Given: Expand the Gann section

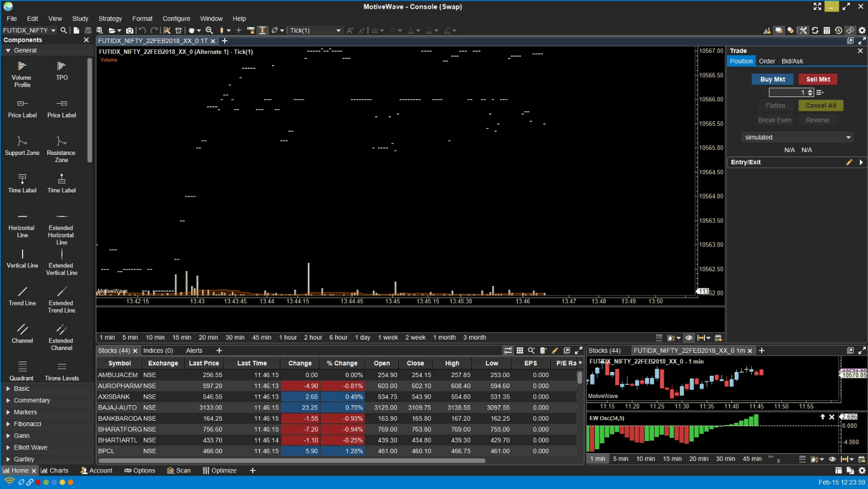Looking at the screenshot, I should pyautogui.click(x=8, y=436).
